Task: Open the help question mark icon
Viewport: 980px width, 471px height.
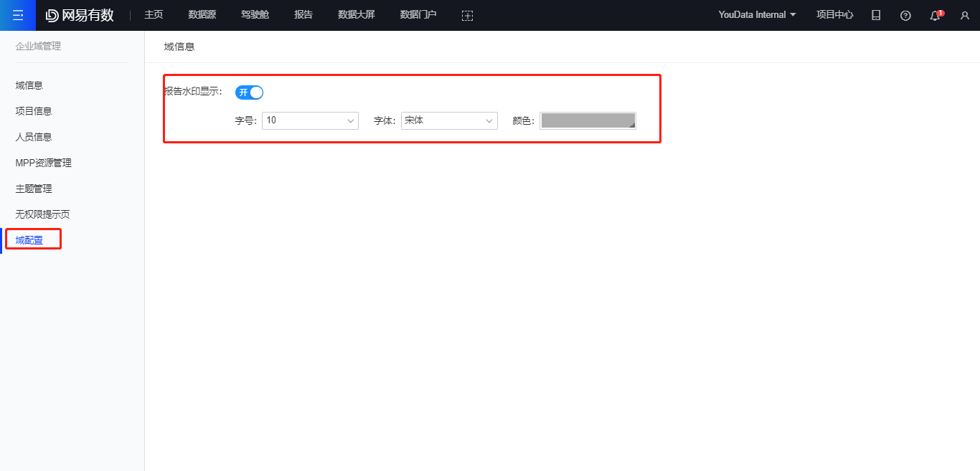Action: click(x=905, y=15)
